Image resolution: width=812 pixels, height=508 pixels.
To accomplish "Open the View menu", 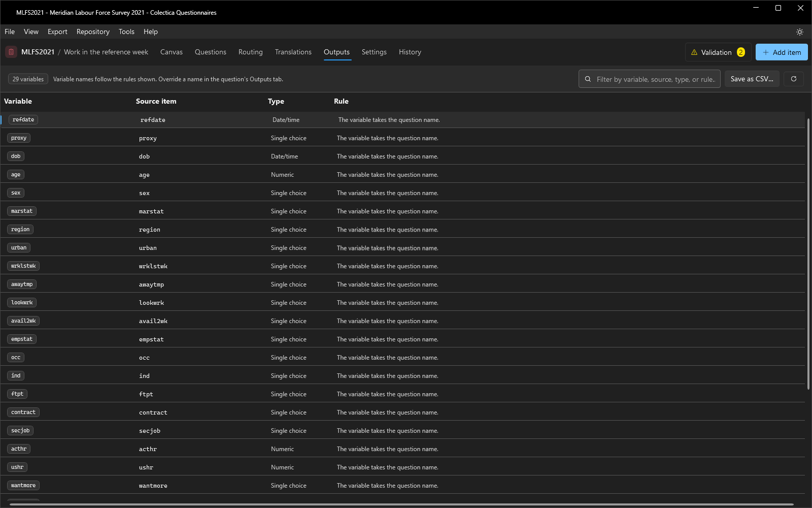I will coord(31,31).
